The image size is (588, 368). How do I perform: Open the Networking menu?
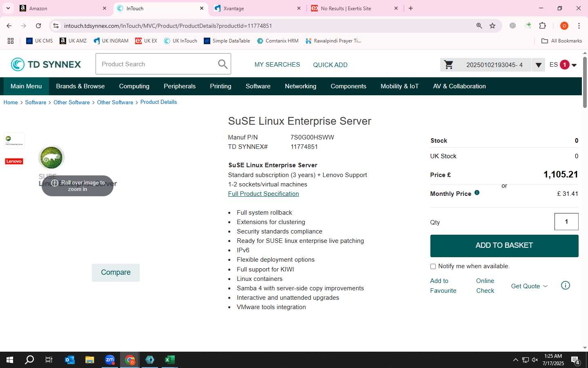click(x=301, y=86)
